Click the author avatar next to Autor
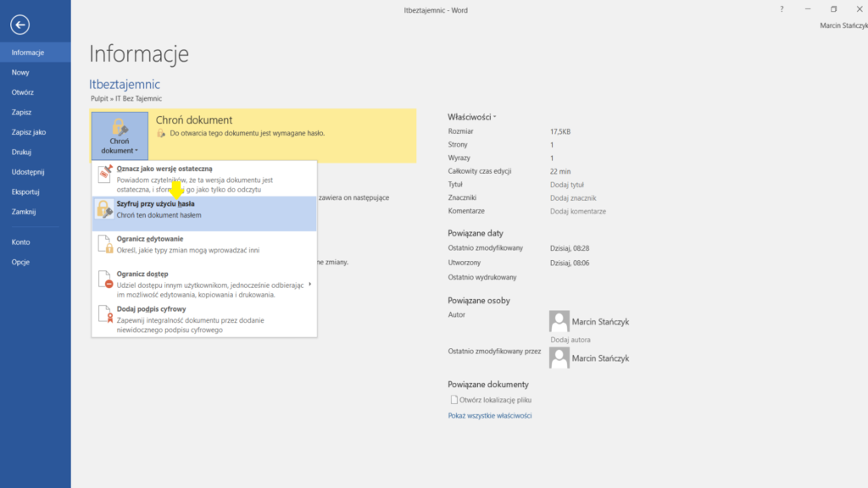 coord(559,321)
